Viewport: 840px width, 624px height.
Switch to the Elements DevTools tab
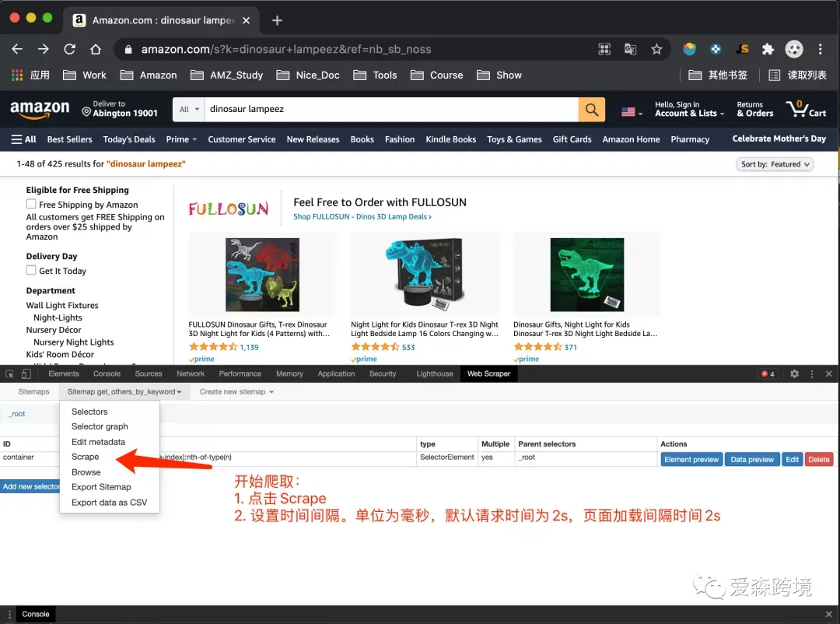pyautogui.click(x=63, y=373)
